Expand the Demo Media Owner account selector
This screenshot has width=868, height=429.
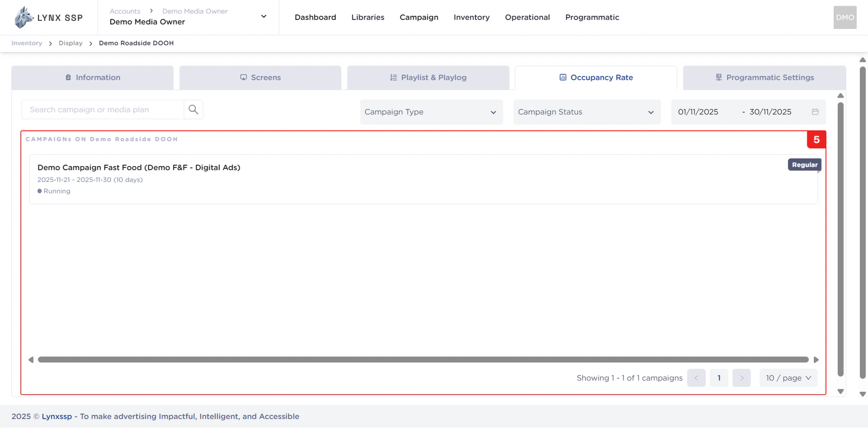tap(264, 17)
